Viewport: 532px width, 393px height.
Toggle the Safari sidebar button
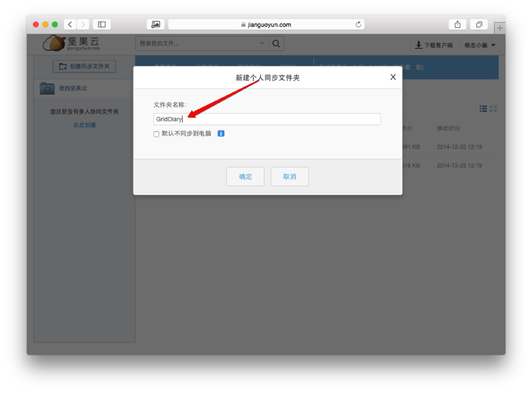[102, 24]
